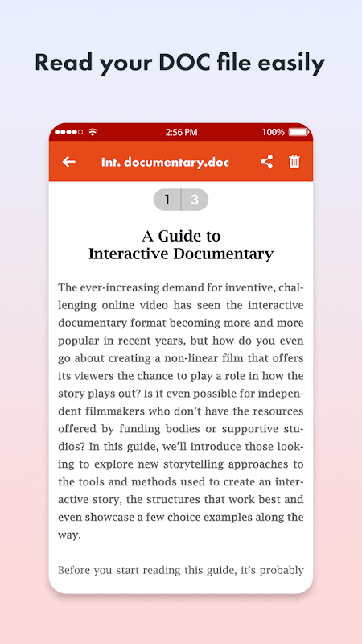Image resolution: width=362 pixels, height=644 pixels.
Task: Tap line 'documentary format becoming more'
Action: (x=180, y=323)
